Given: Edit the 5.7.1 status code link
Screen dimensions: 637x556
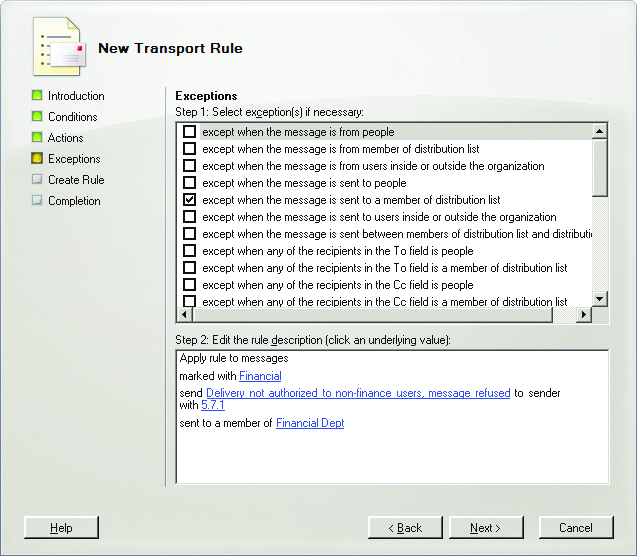Looking at the screenshot, I should (x=212, y=405).
